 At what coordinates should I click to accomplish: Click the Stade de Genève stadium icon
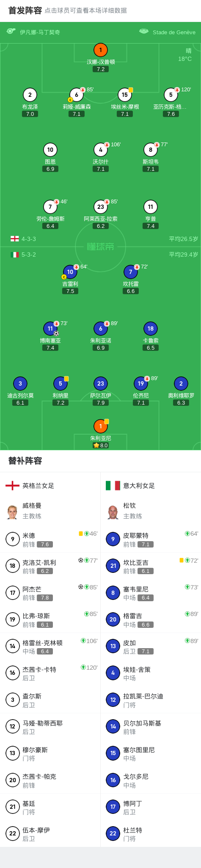144,31
